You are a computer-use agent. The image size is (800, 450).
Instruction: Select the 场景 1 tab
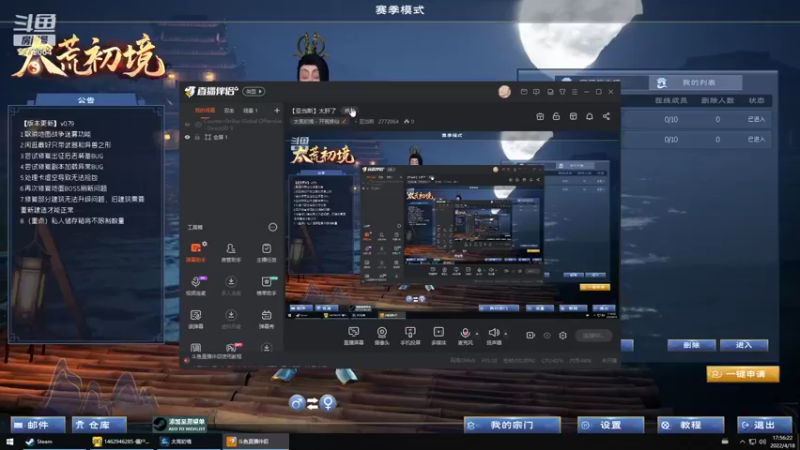pos(250,110)
